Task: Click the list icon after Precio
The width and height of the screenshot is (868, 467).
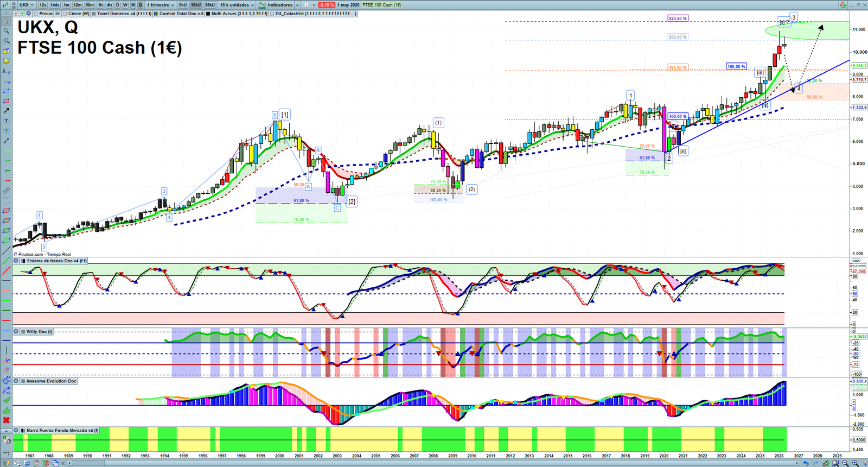Action: click(58, 14)
